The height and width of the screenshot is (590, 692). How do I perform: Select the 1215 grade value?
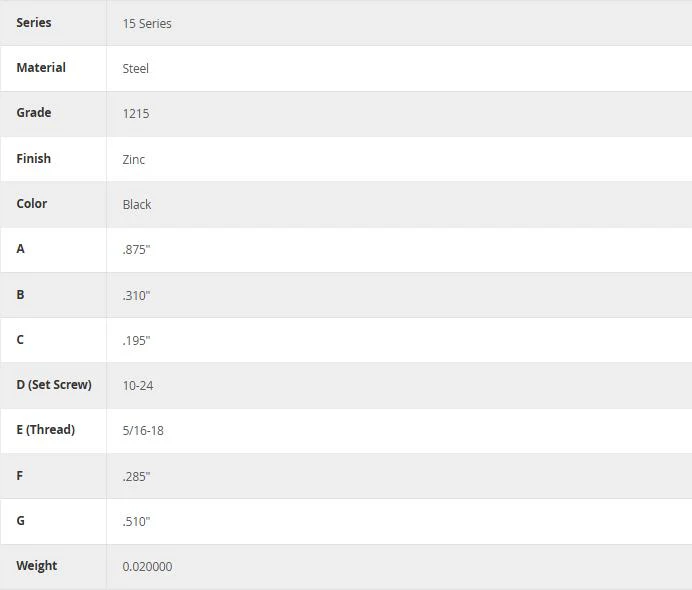click(136, 113)
